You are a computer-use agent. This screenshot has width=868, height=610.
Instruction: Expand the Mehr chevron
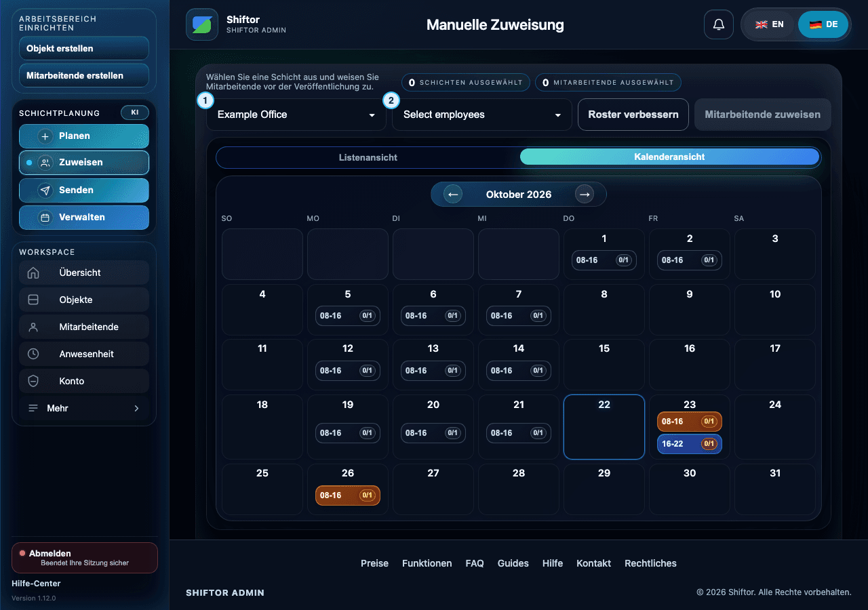(136, 408)
